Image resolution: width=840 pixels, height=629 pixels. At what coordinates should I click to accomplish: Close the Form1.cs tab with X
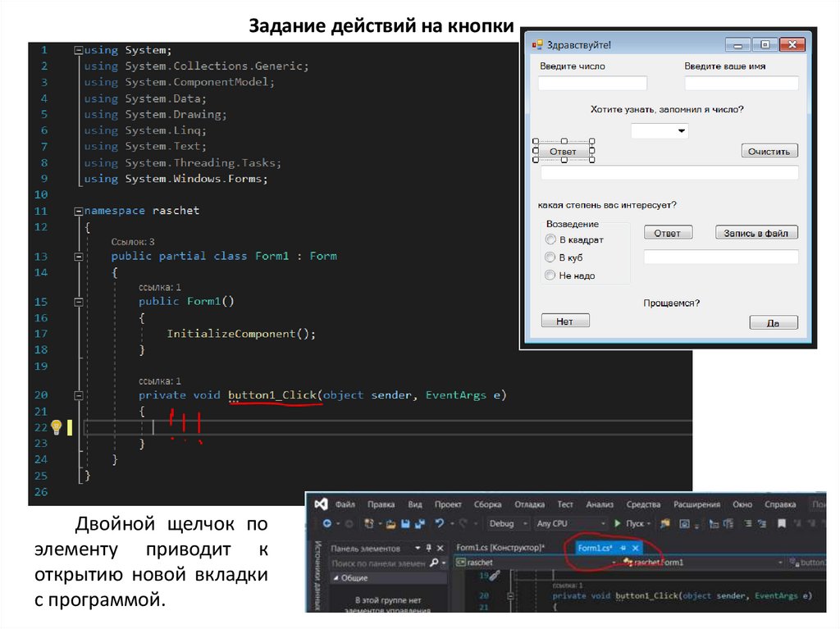point(635,548)
